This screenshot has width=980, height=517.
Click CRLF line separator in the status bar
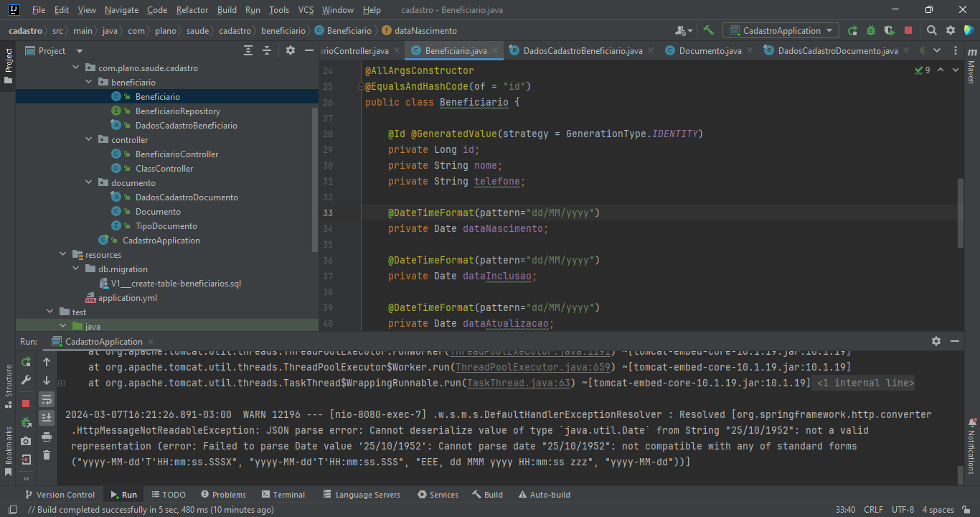(x=873, y=510)
